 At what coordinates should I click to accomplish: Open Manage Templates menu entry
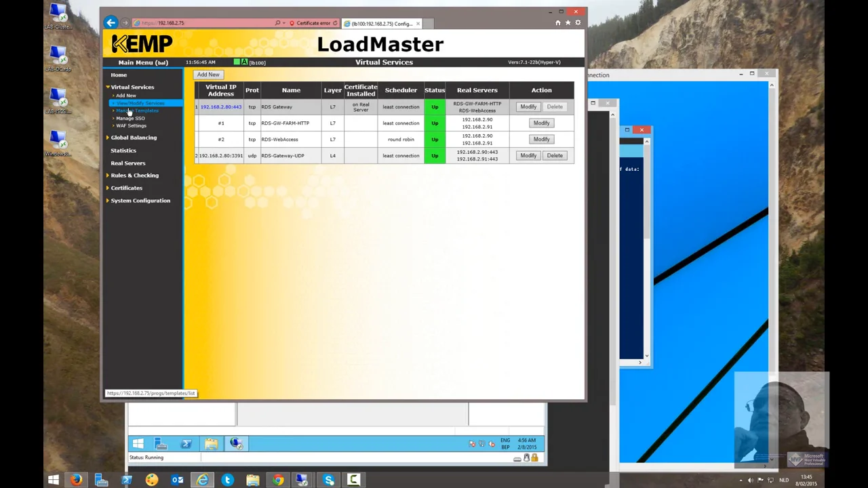tap(137, 110)
